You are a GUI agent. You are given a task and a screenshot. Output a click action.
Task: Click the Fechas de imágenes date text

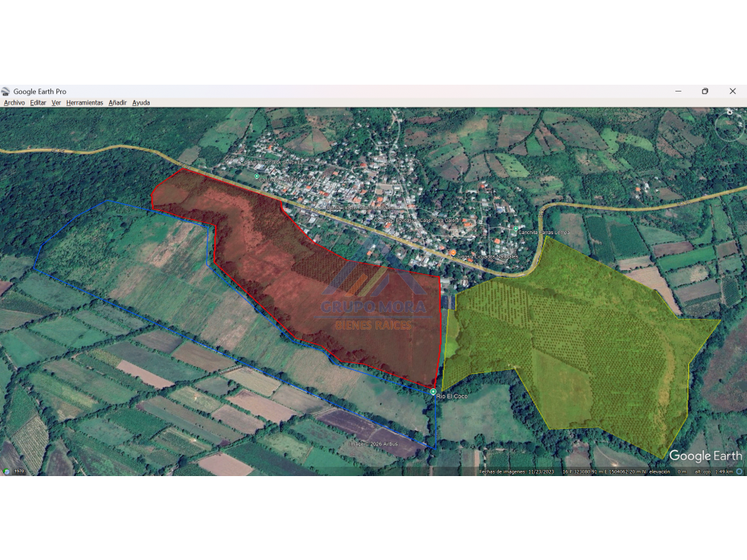click(517, 471)
